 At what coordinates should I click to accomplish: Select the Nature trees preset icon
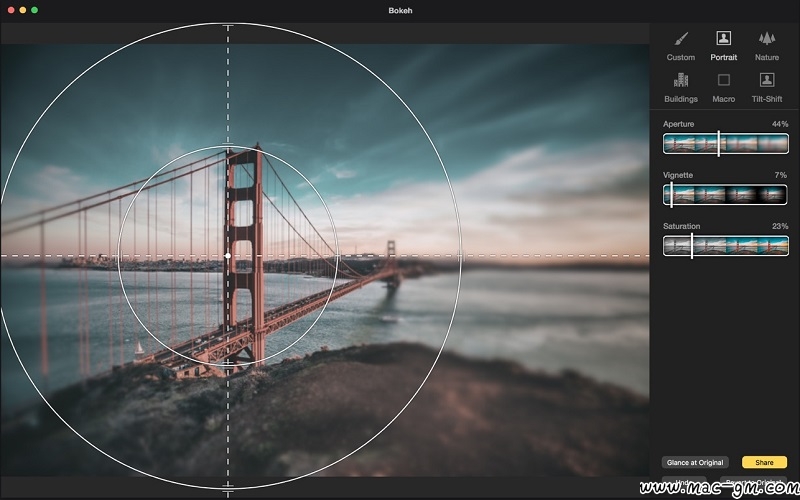point(766,38)
